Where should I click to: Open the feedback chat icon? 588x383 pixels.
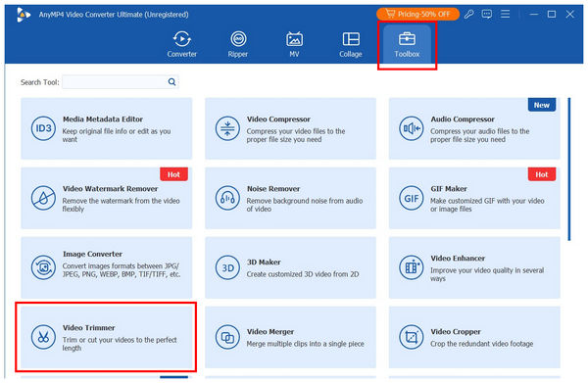(x=487, y=15)
